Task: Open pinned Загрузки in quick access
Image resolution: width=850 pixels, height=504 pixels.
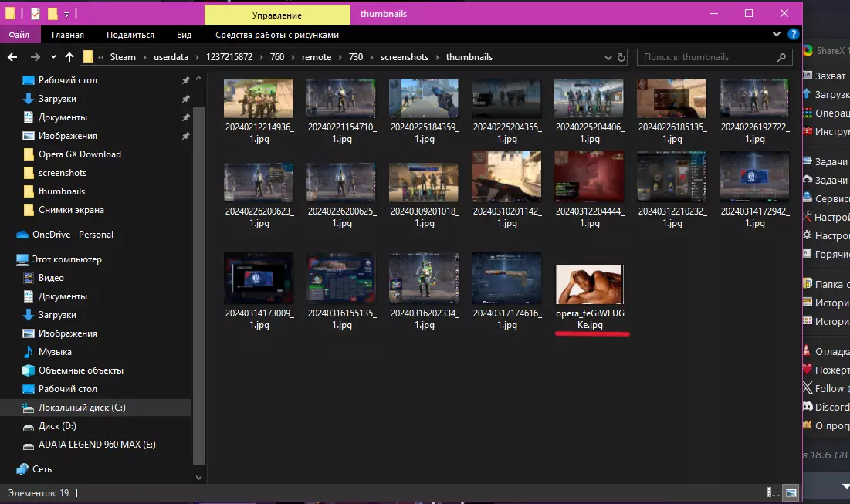Action: (57, 99)
